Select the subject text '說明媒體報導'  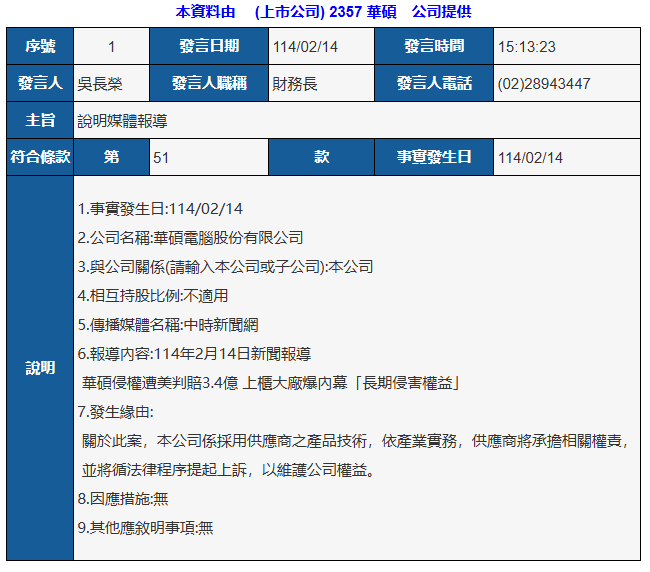(x=122, y=121)
